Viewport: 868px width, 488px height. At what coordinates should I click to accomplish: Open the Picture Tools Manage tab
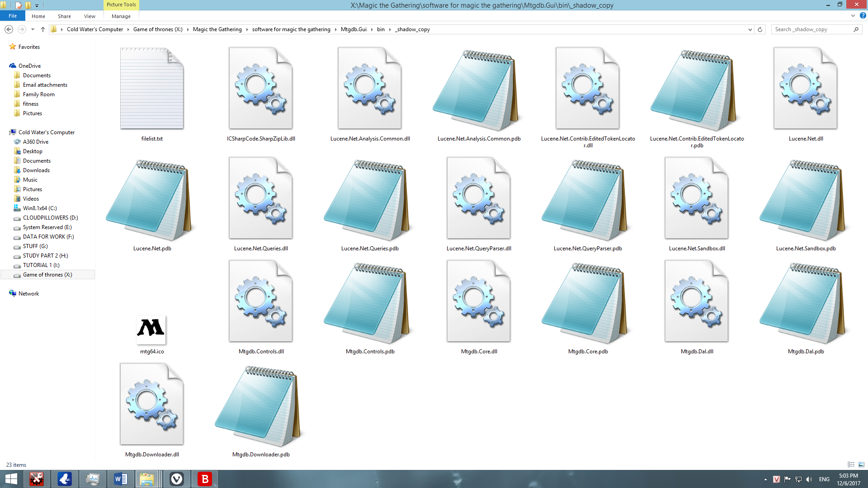tap(121, 16)
